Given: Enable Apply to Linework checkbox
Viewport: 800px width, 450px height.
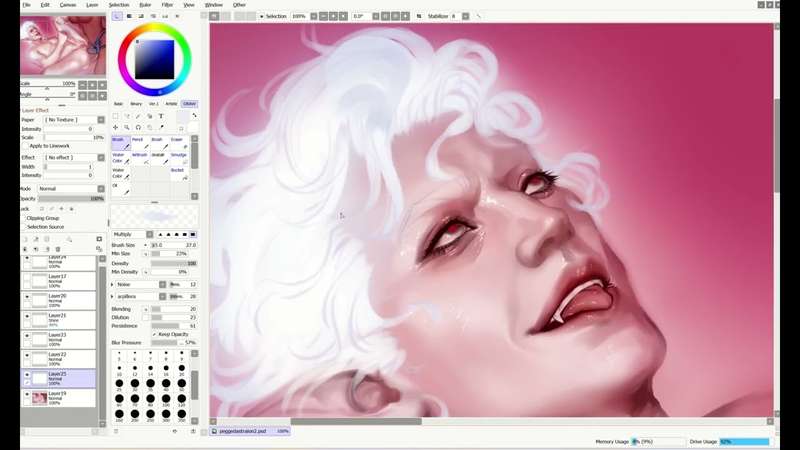Looking at the screenshot, I should pos(26,146).
